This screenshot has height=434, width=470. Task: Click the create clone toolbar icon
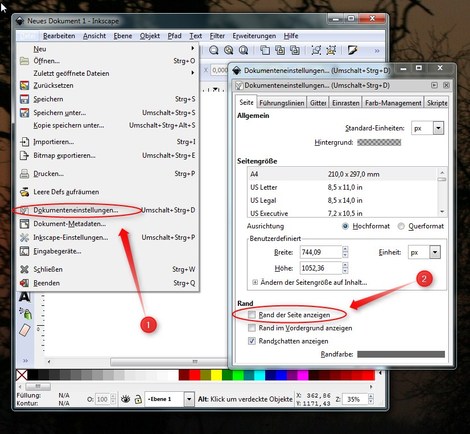click(x=280, y=50)
